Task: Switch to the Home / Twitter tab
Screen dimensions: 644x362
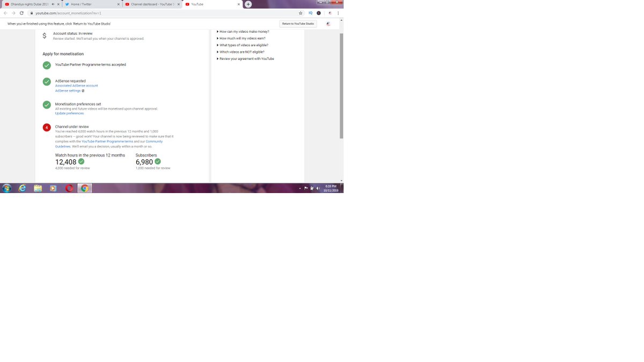Action: [92, 4]
